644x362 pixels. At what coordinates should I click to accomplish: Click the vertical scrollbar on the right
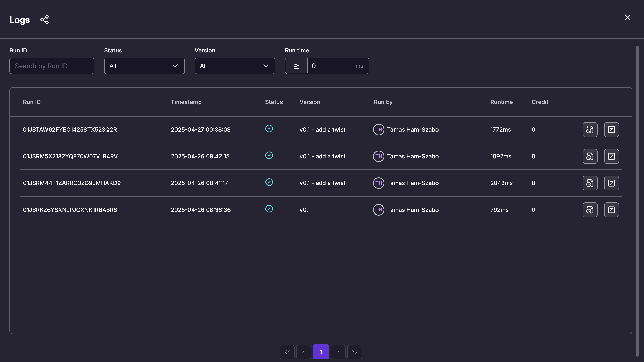tap(637, 200)
